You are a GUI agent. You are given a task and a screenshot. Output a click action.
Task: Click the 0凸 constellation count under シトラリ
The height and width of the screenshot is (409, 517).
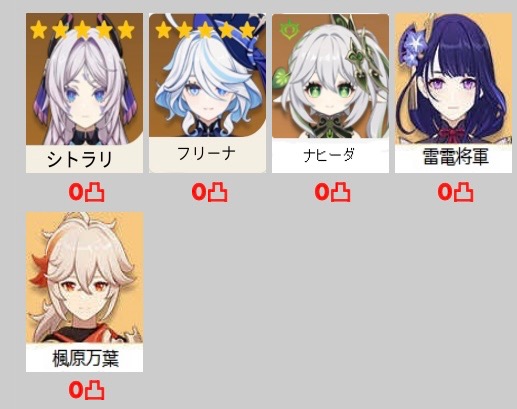[87, 192]
